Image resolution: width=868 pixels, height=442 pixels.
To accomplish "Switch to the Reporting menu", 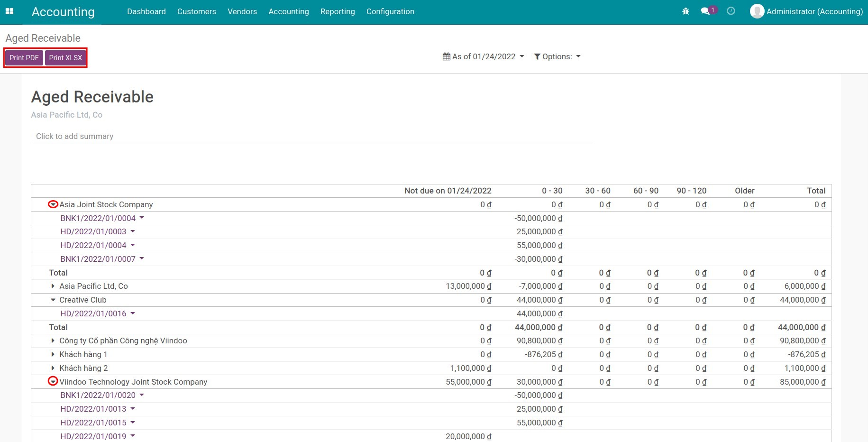I will pyautogui.click(x=338, y=11).
